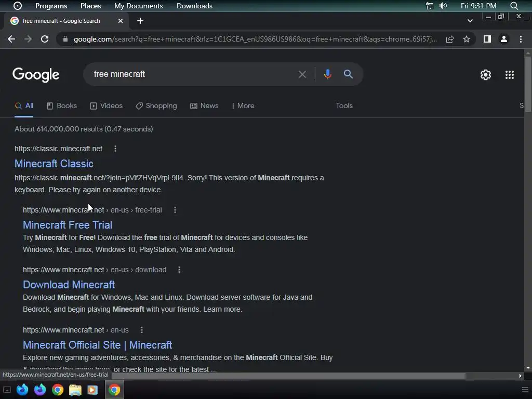This screenshot has height=399, width=532.
Task: Click the scroll right arrow
Action: tap(520, 376)
